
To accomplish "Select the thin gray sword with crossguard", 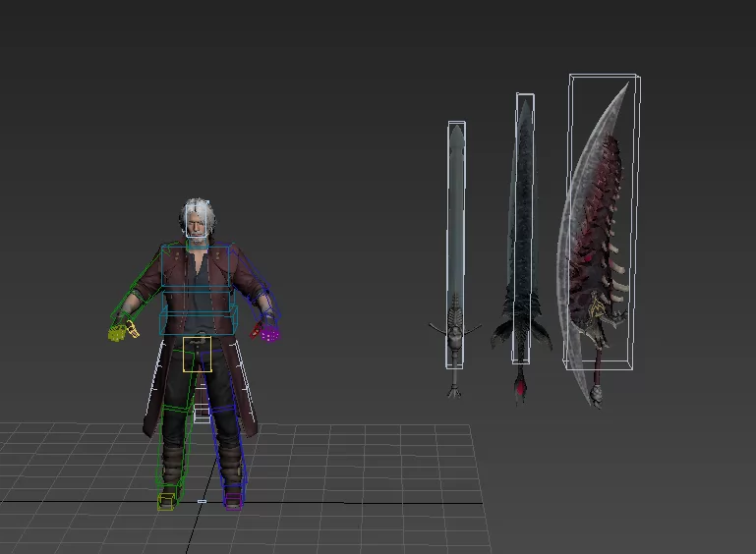I will pos(455,226).
